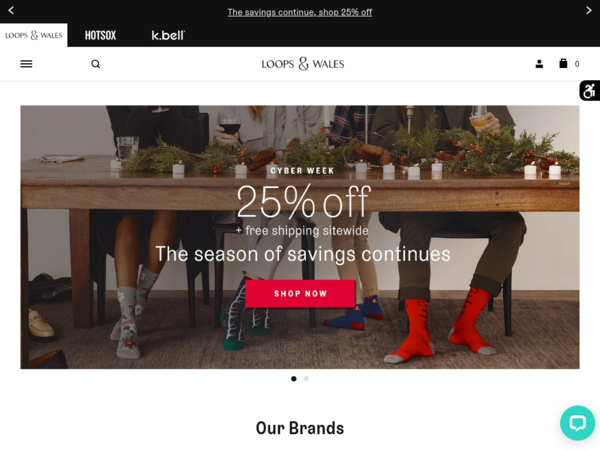The width and height of the screenshot is (600, 450).
Task: Open the user account icon
Action: click(539, 64)
